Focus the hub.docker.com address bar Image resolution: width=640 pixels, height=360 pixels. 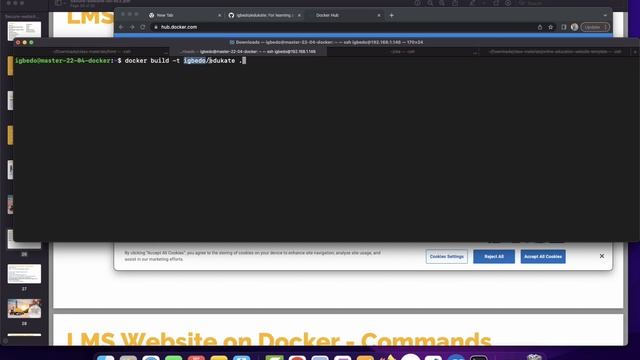coord(342,27)
